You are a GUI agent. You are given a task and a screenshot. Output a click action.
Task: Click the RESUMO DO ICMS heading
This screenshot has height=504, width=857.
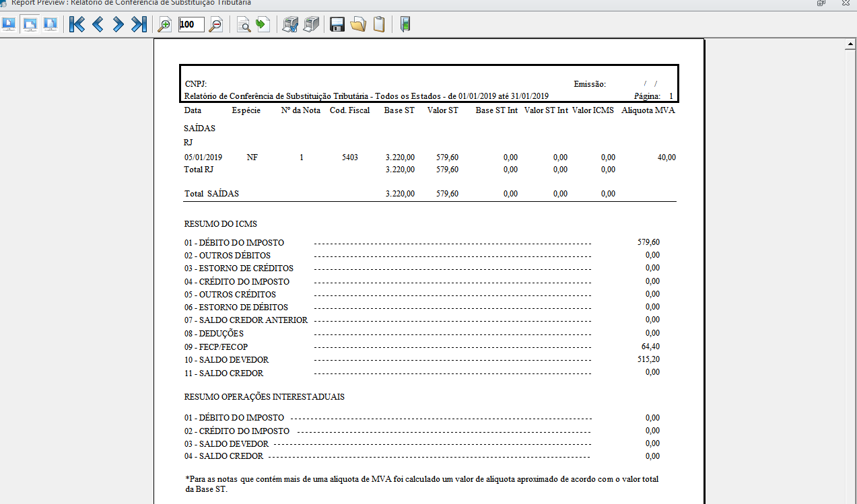(221, 224)
